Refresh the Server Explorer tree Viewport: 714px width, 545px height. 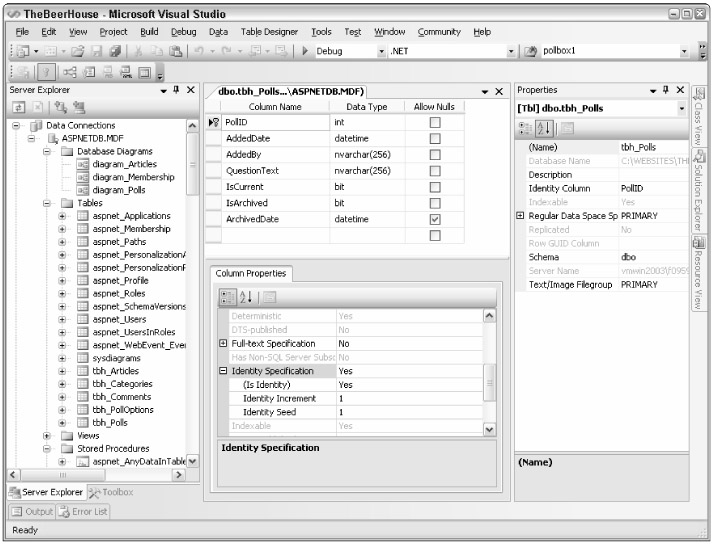20,107
